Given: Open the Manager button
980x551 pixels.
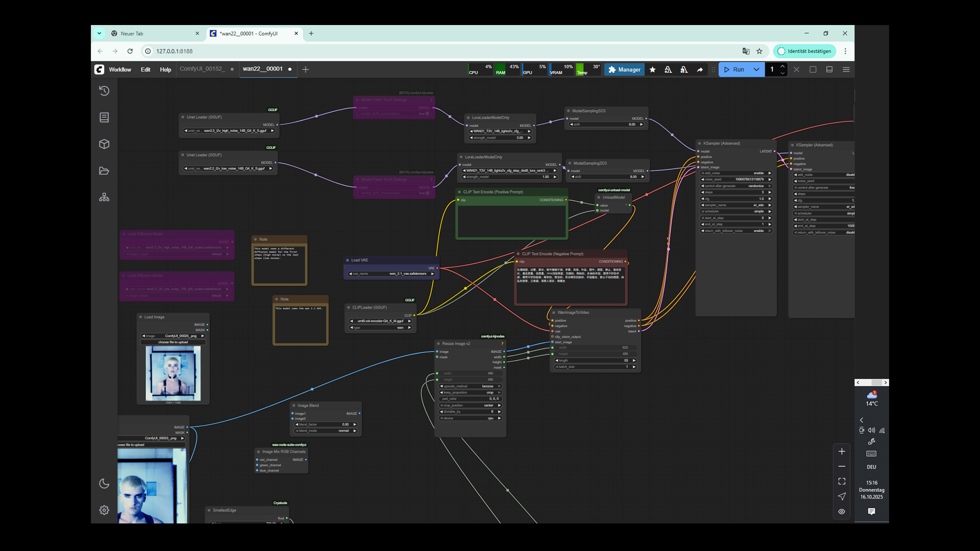Looking at the screenshot, I should pyautogui.click(x=624, y=69).
